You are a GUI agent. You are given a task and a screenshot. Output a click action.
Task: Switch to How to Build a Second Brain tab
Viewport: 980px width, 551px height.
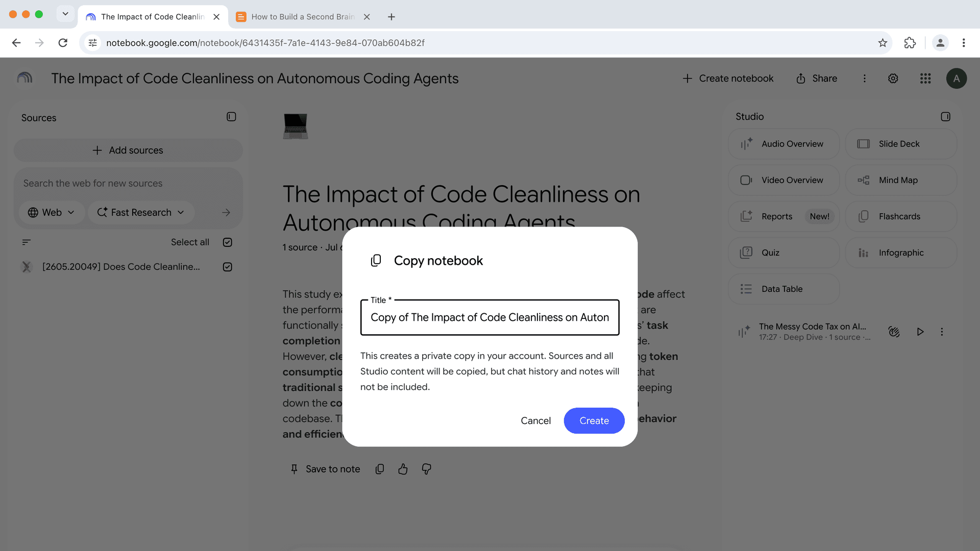click(x=302, y=17)
